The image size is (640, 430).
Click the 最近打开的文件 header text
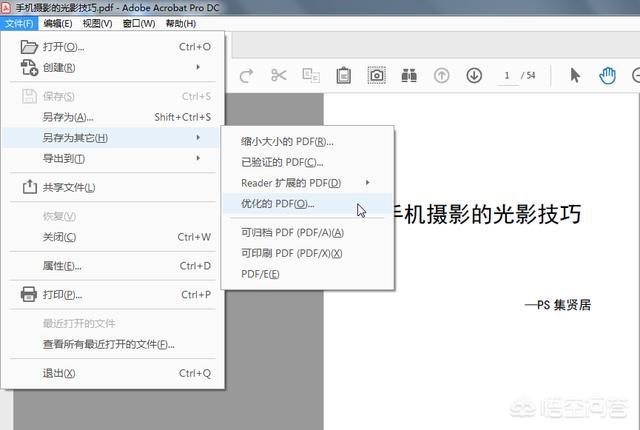click(x=79, y=324)
